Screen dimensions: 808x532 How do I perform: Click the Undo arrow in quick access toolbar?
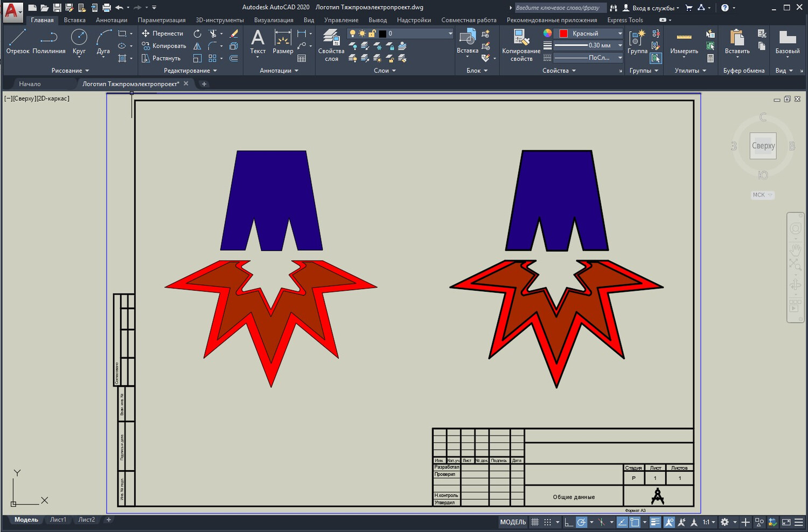tap(119, 8)
